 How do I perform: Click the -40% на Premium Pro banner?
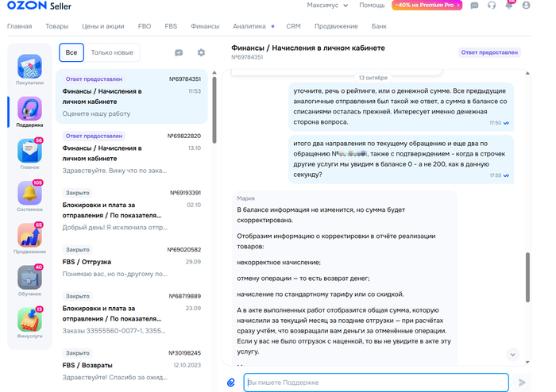click(x=428, y=6)
